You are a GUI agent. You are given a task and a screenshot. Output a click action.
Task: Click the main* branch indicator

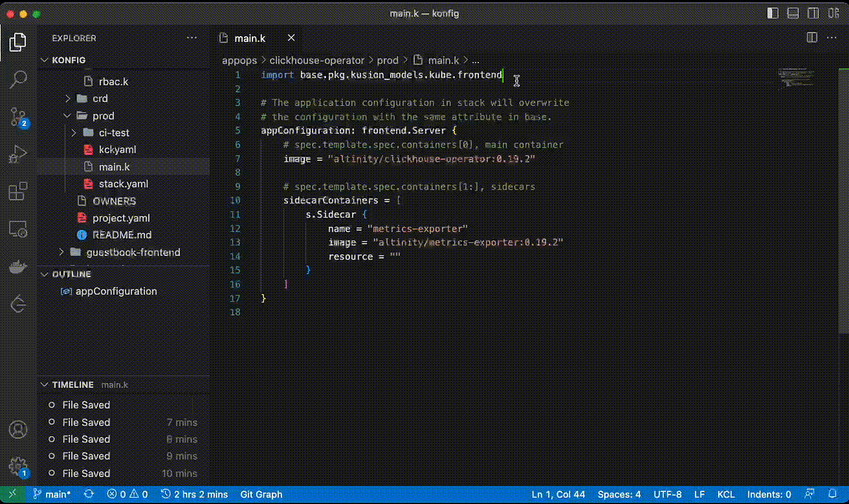pyautogui.click(x=52, y=494)
